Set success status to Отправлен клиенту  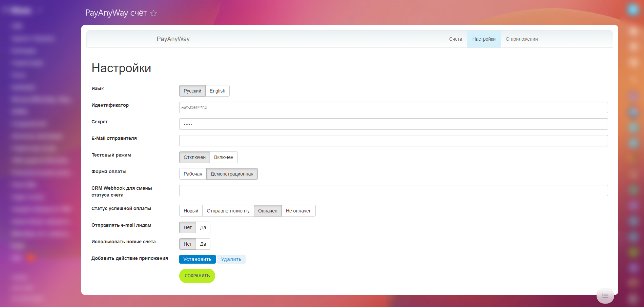228,211
